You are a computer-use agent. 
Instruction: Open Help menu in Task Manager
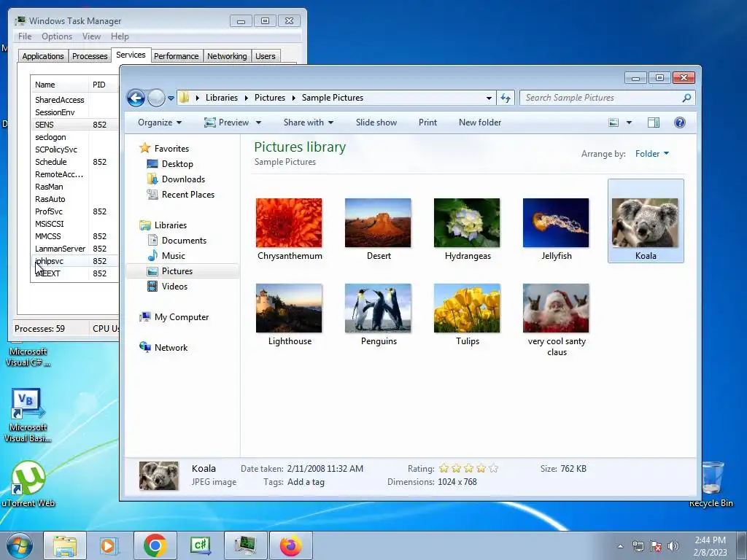click(120, 36)
